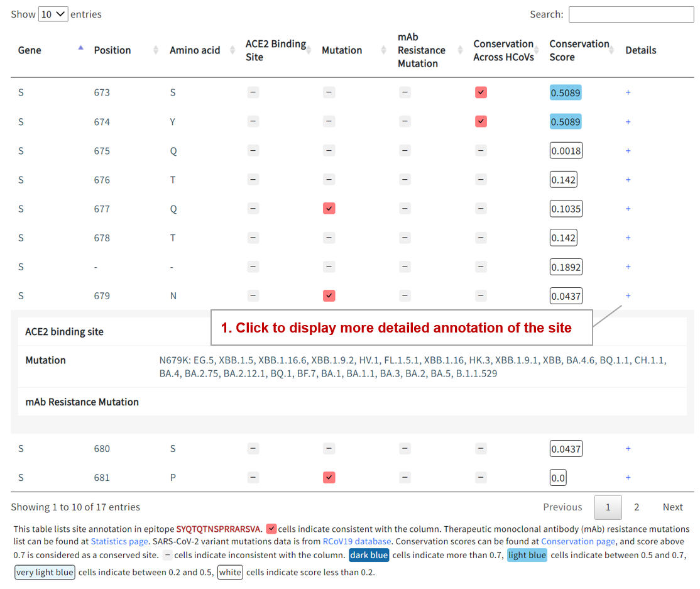Sort by mAb Resistance Mutation header
Image resolution: width=700 pixels, height=589 pixels.
(421, 50)
